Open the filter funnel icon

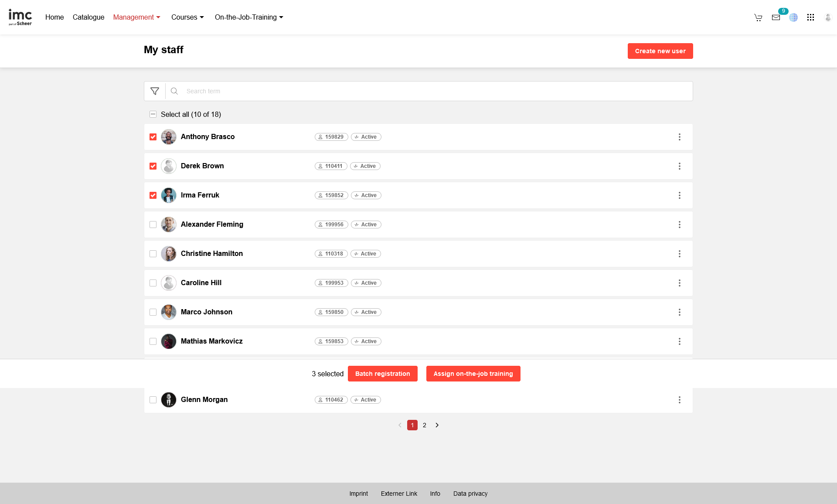[155, 91]
